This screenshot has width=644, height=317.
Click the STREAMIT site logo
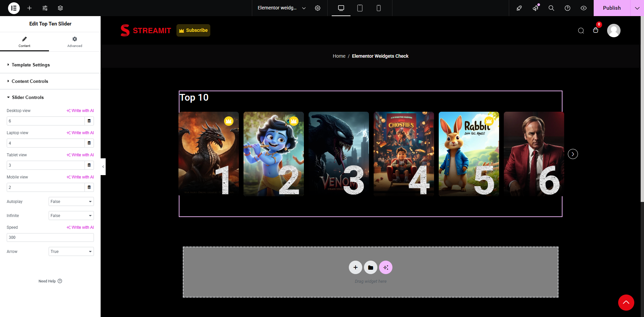click(x=146, y=30)
